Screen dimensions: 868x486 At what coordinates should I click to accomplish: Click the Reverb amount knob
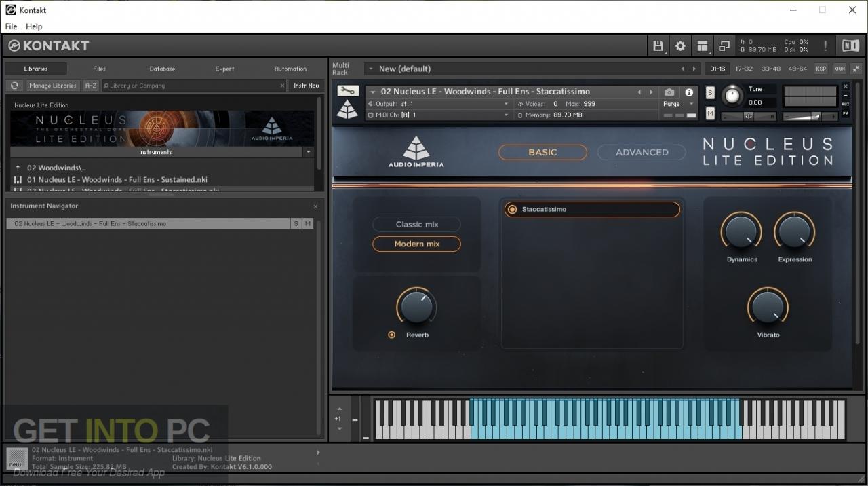[x=416, y=306]
